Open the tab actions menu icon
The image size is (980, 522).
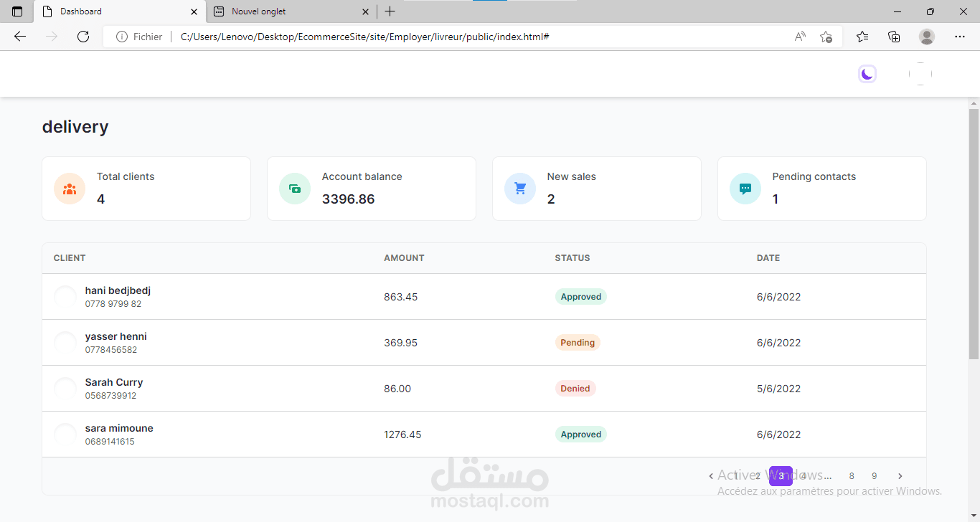17,11
